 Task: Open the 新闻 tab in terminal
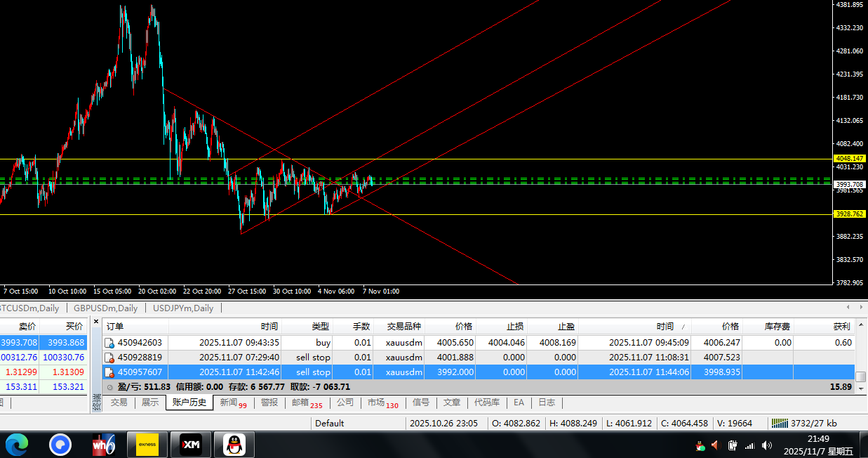(229, 403)
